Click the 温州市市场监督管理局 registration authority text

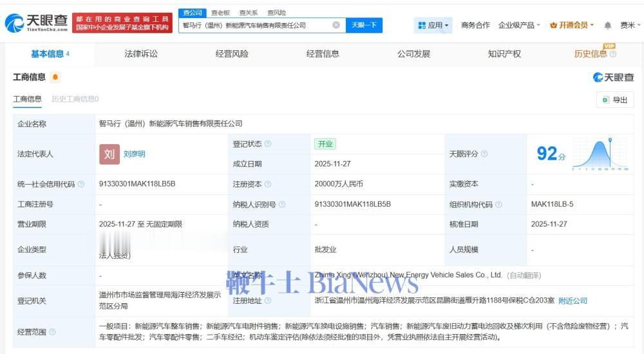pyautogui.click(x=160, y=301)
